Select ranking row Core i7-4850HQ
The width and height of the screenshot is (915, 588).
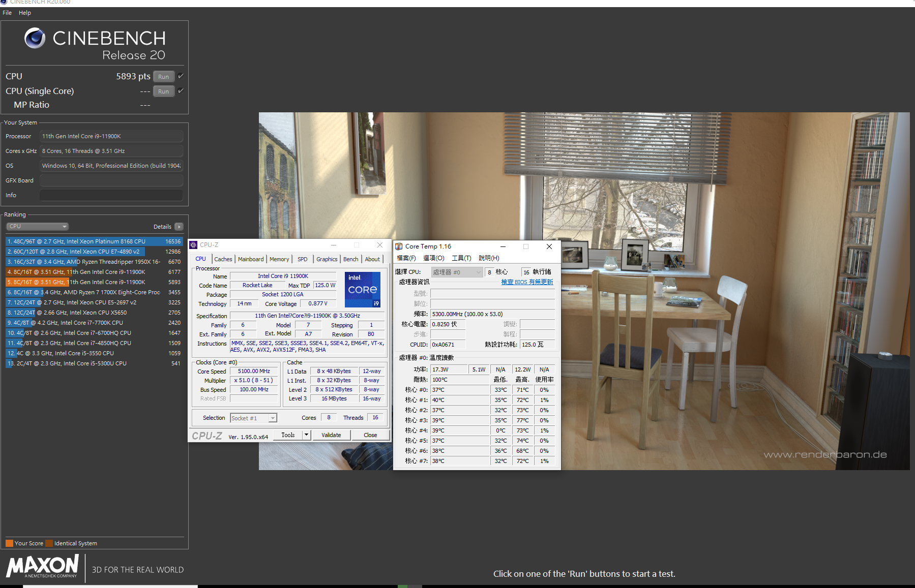pos(94,343)
